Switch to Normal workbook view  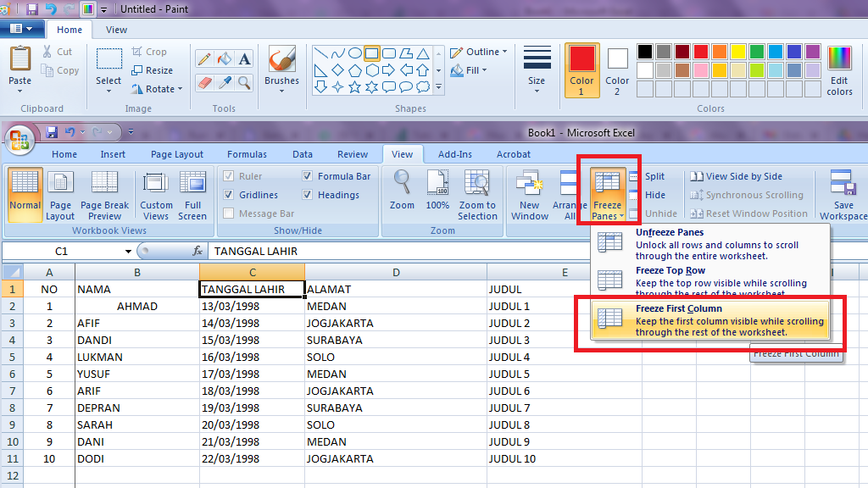click(x=25, y=196)
